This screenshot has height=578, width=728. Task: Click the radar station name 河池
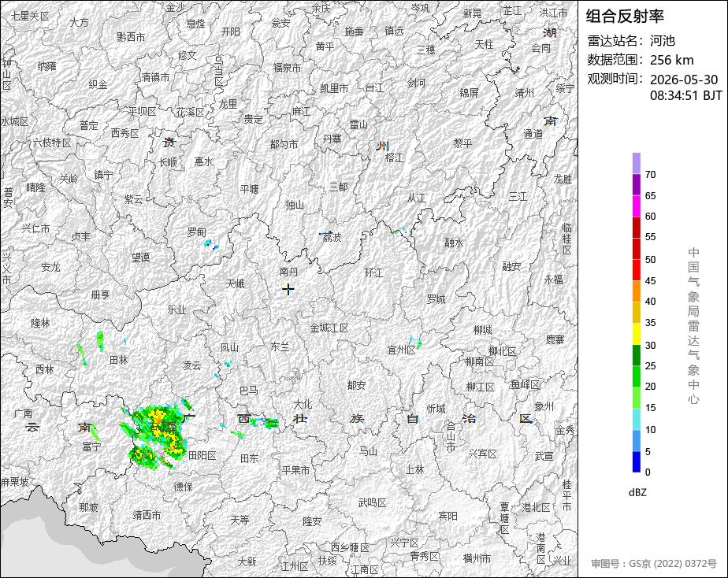pos(662,41)
